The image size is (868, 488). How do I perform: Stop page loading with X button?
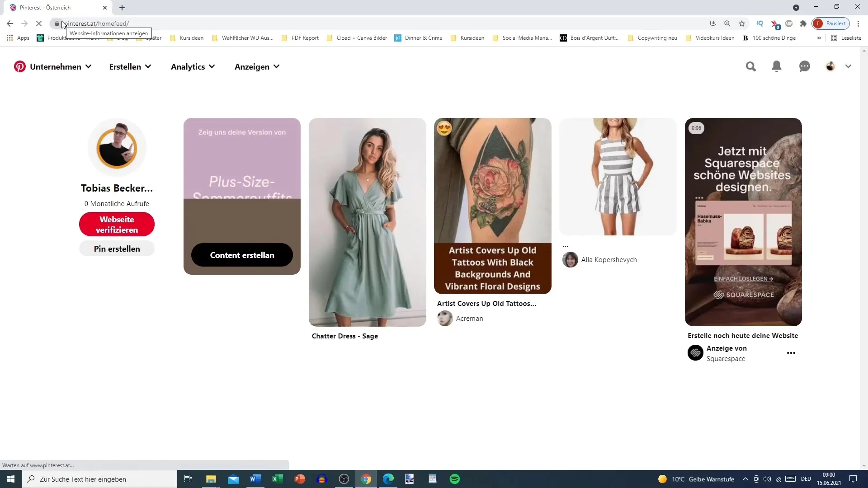(39, 23)
